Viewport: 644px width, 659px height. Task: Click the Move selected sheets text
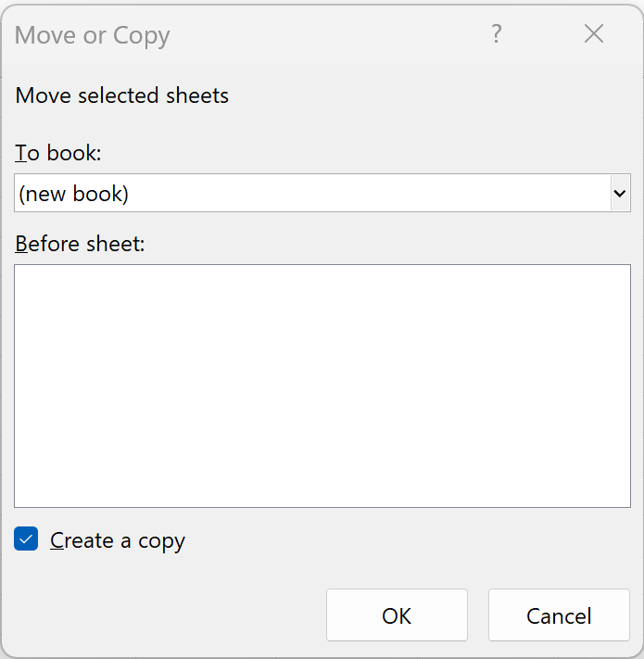(122, 95)
